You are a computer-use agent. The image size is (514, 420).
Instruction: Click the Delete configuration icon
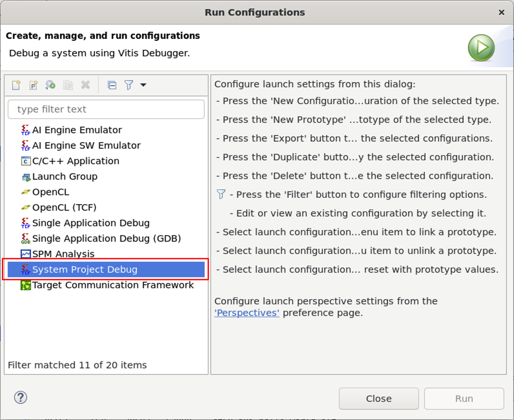coord(86,85)
